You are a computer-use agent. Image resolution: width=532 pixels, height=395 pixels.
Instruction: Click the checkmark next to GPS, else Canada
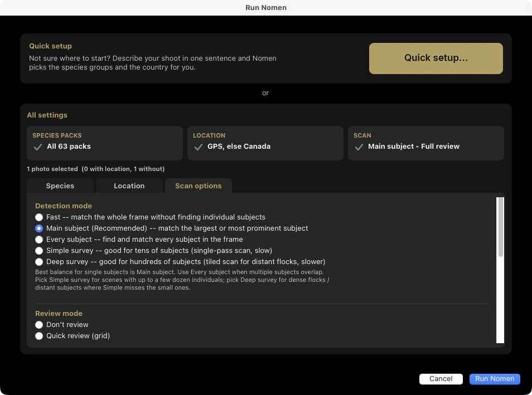pyautogui.click(x=199, y=147)
